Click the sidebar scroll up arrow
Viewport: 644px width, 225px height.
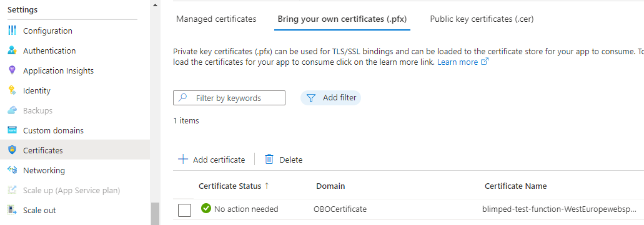(155, 5)
